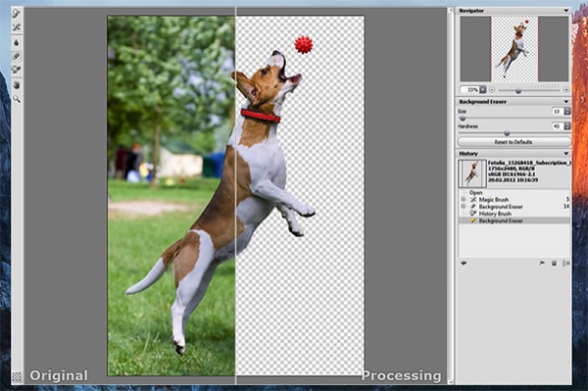Click the dog thumbnail in History panel
Screen dimensions: 588x391
(x=472, y=173)
